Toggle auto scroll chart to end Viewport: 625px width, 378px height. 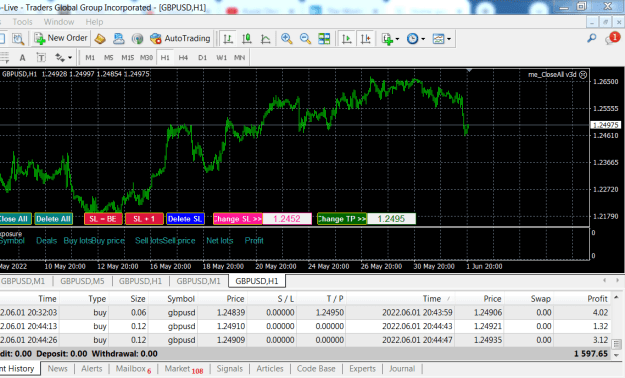[346, 39]
